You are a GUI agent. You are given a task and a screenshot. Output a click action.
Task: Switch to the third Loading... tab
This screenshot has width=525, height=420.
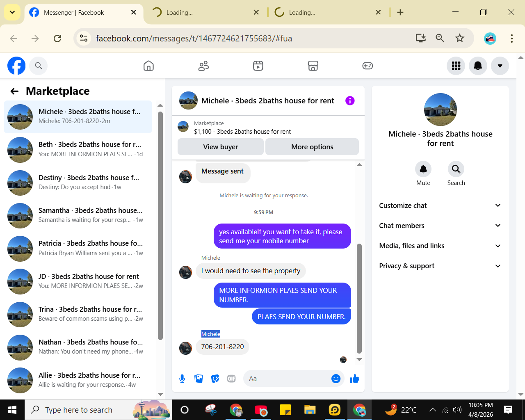[328, 12]
